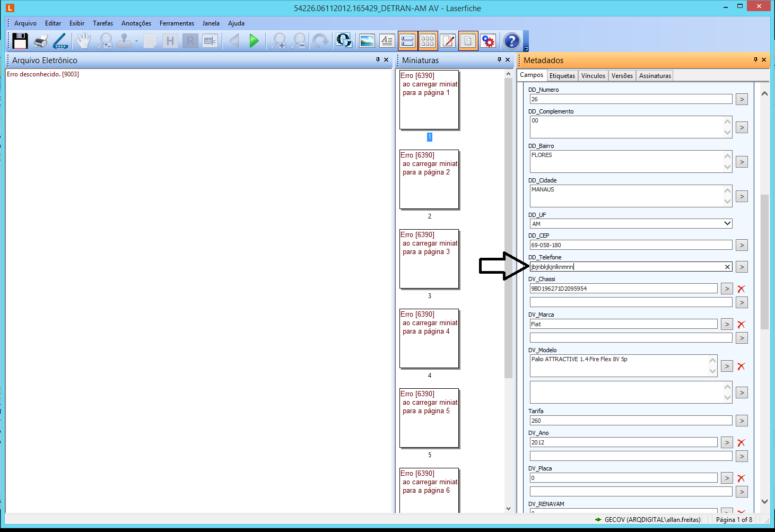
Task: Toggle the metadata fields pane button
Action: click(407, 41)
